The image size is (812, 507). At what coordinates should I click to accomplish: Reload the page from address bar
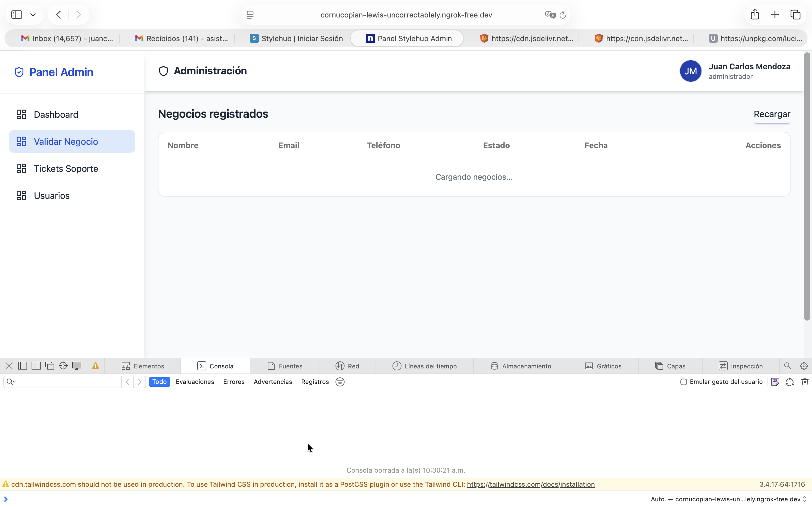563,15
